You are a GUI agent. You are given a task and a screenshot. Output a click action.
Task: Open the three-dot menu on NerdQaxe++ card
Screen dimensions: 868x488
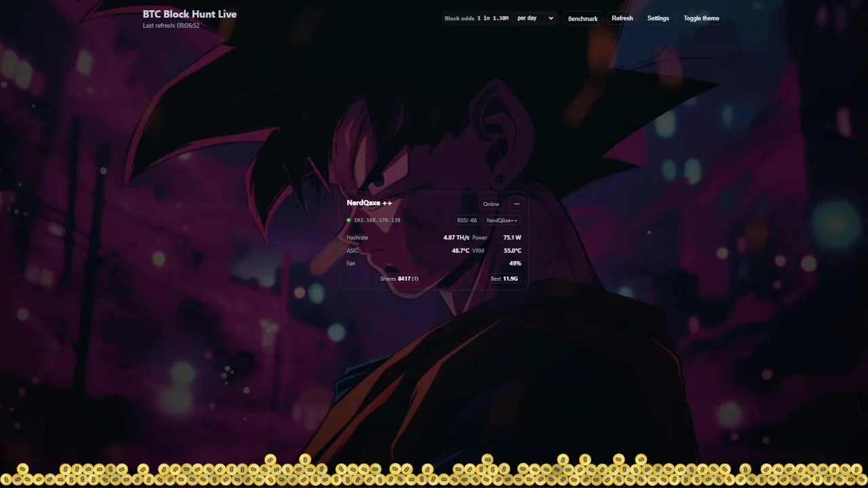(x=517, y=204)
